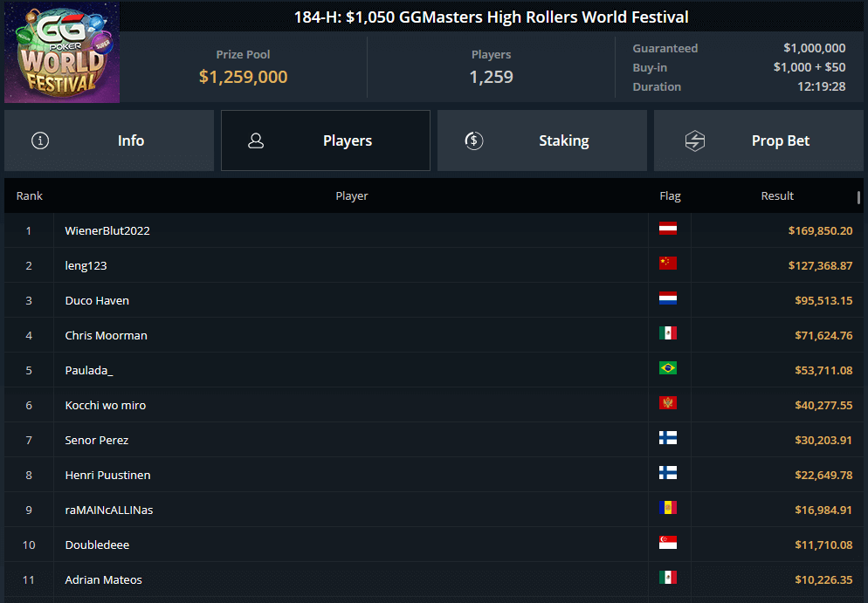Click the Mexico flag beside Adrian Mateos
This screenshot has width=868, height=603.
[x=668, y=578]
